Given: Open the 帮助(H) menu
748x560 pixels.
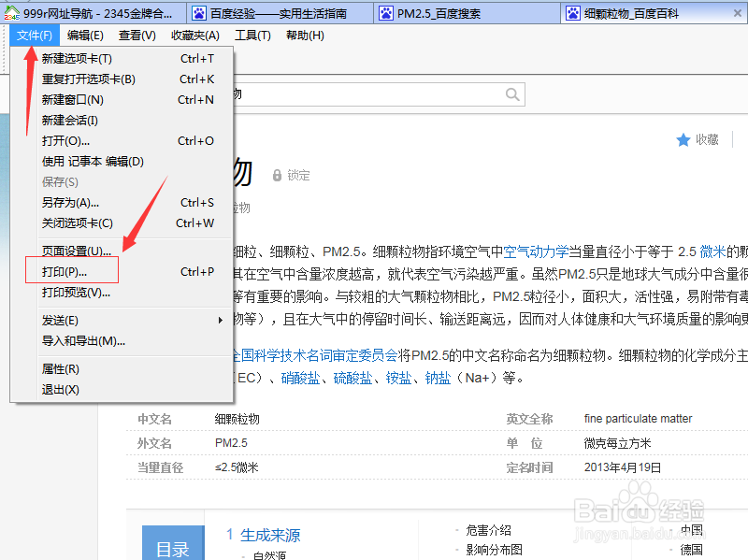Looking at the screenshot, I should pyautogui.click(x=305, y=36).
